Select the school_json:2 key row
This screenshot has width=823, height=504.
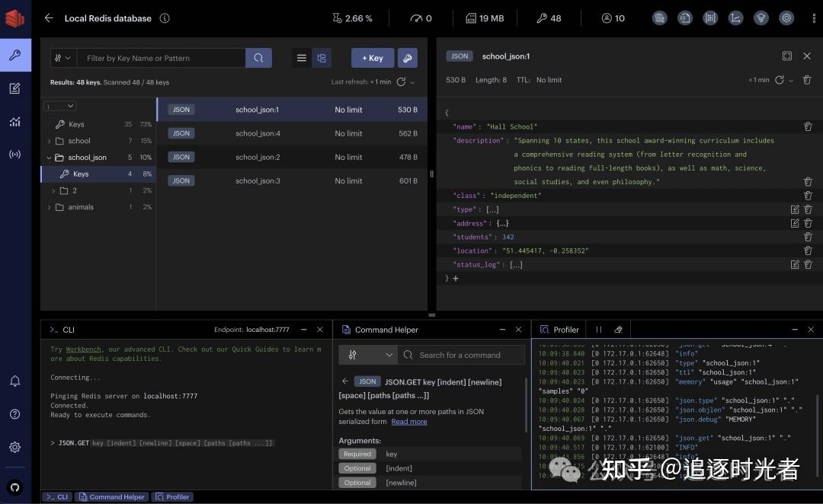click(292, 157)
